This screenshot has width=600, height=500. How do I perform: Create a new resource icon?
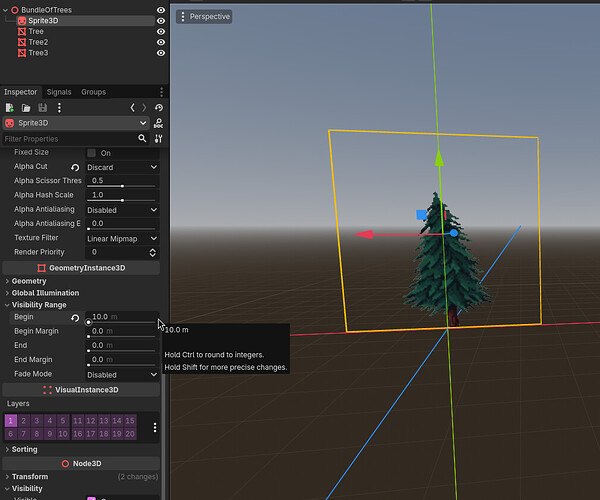coord(10,108)
